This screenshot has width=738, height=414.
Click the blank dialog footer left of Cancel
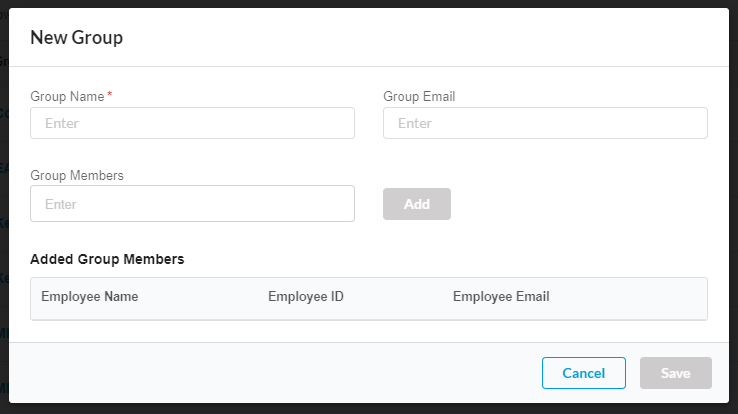point(270,373)
